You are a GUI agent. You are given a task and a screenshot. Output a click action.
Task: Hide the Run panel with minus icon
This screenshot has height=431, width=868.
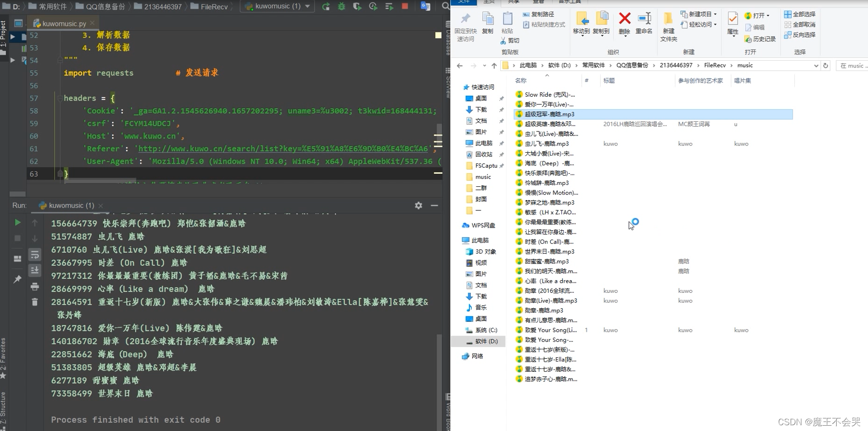pos(434,206)
